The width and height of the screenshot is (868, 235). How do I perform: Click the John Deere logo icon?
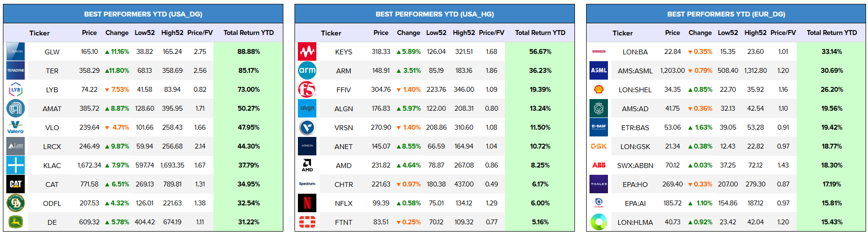pyautogui.click(x=16, y=222)
